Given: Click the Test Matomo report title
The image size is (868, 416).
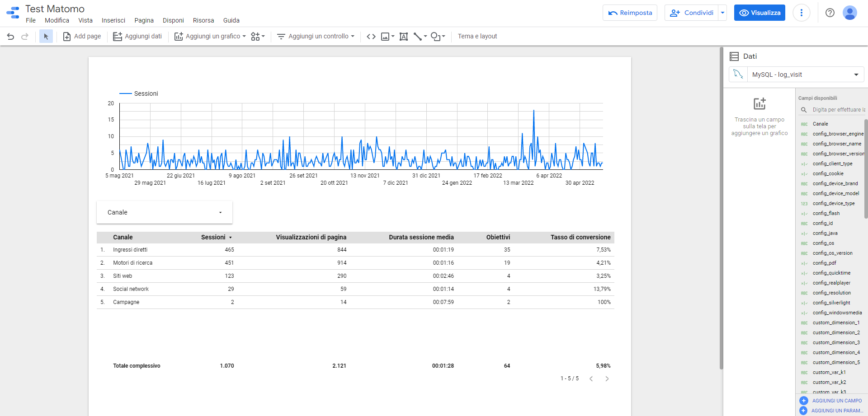Looking at the screenshot, I should pyautogui.click(x=55, y=9).
